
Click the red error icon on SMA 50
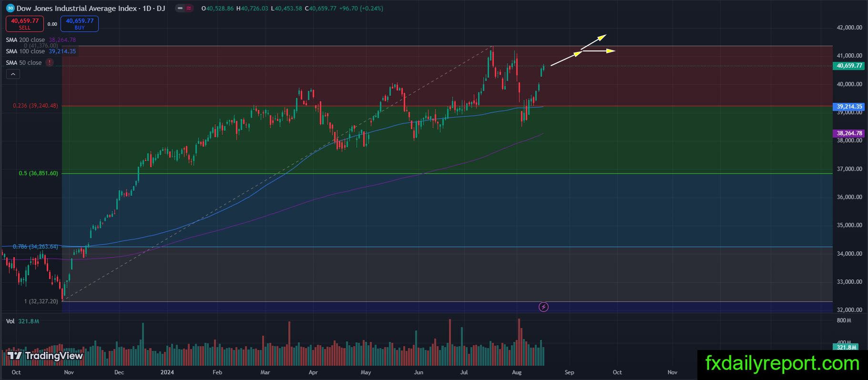(50, 62)
